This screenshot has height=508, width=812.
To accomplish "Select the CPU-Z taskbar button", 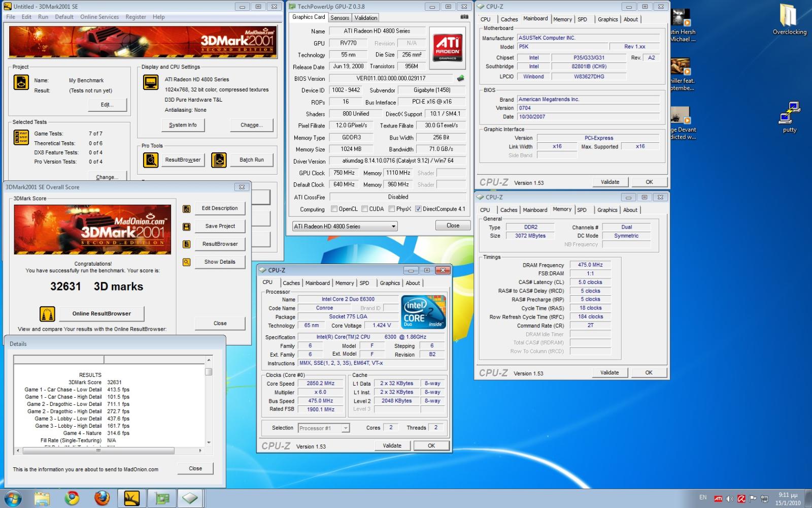I will (190, 498).
